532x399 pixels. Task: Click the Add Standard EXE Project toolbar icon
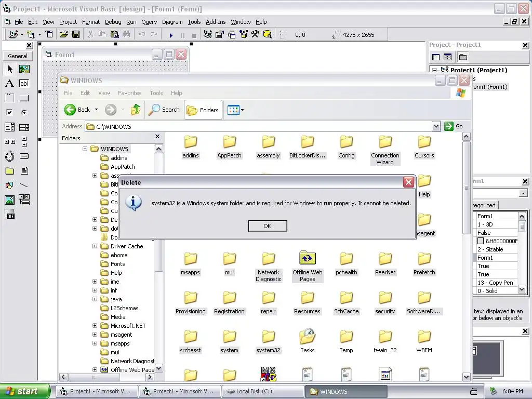[x=14, y=35]
